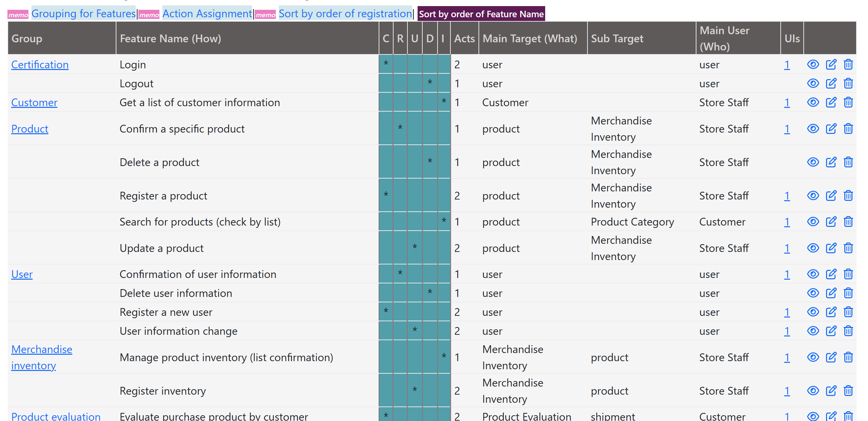View details eye icon for Confirm a specific product

(x=813, y=128)
